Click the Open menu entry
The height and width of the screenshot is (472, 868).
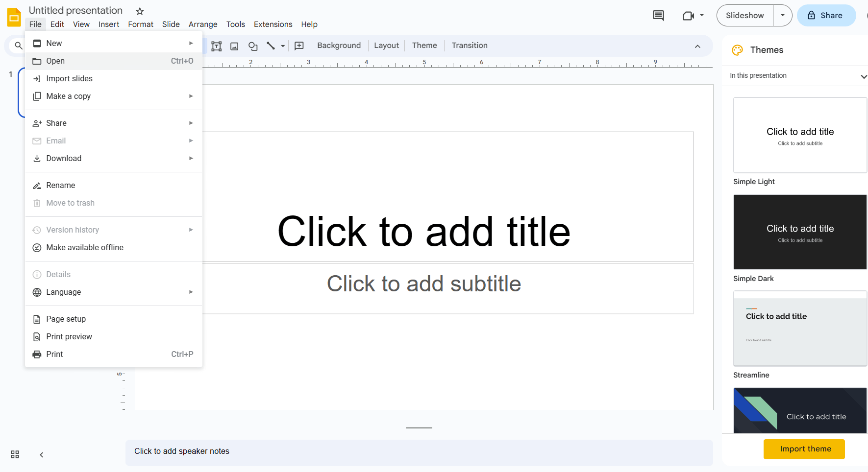[x=114, y=61]
